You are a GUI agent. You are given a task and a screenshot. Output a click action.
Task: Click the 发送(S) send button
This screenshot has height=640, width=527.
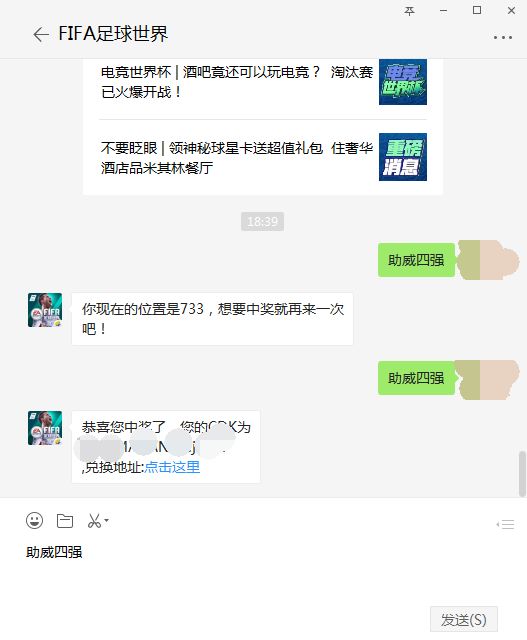point(464,620)
